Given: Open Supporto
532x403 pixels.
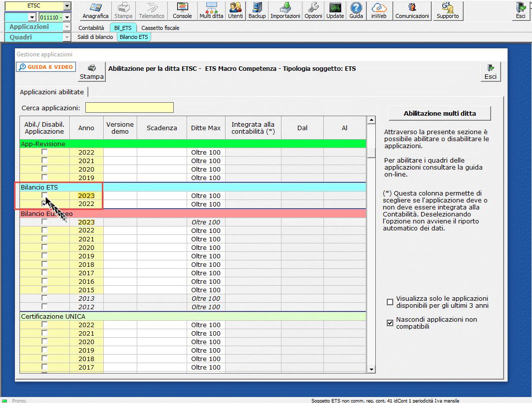Looking at the screenshot, I should 448,10.
